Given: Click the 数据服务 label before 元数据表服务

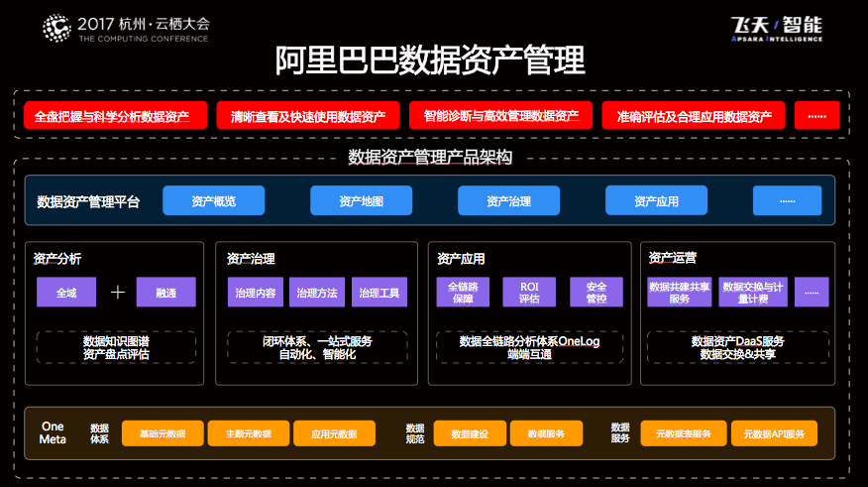Looking at the screenshot, I should (x=620, y=432).
